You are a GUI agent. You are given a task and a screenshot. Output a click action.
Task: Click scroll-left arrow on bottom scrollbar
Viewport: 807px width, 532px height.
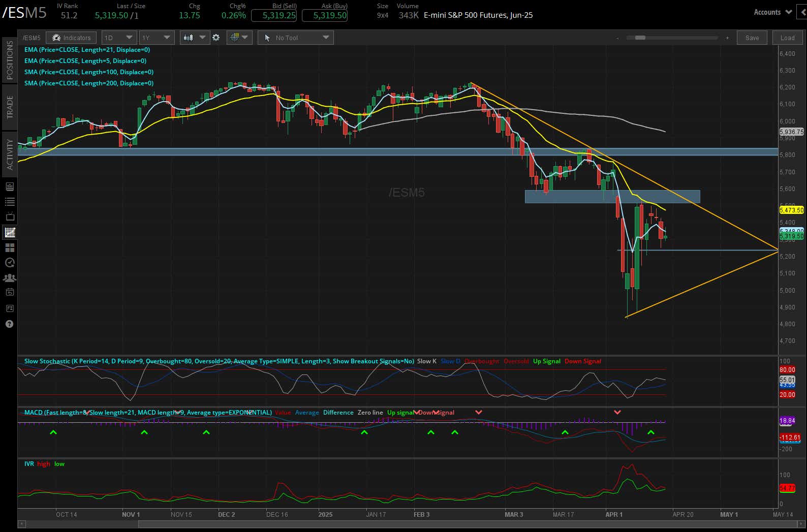point(21,523)
